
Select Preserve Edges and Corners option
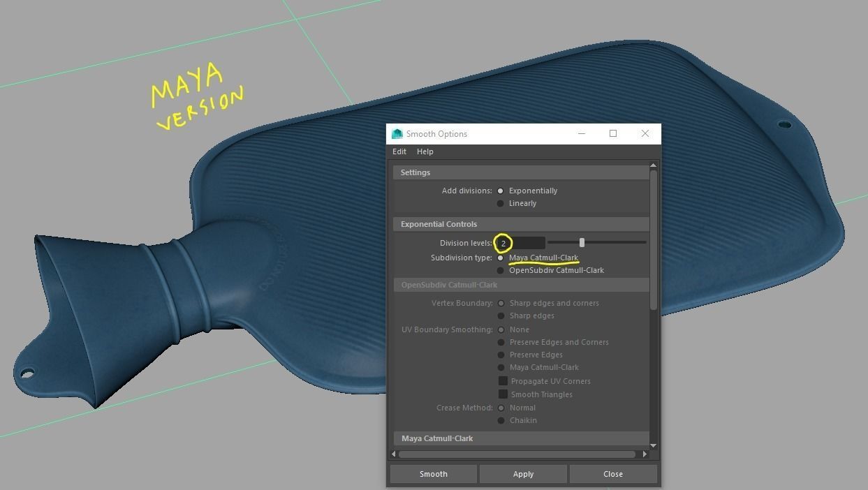click(x=501, y=342)
